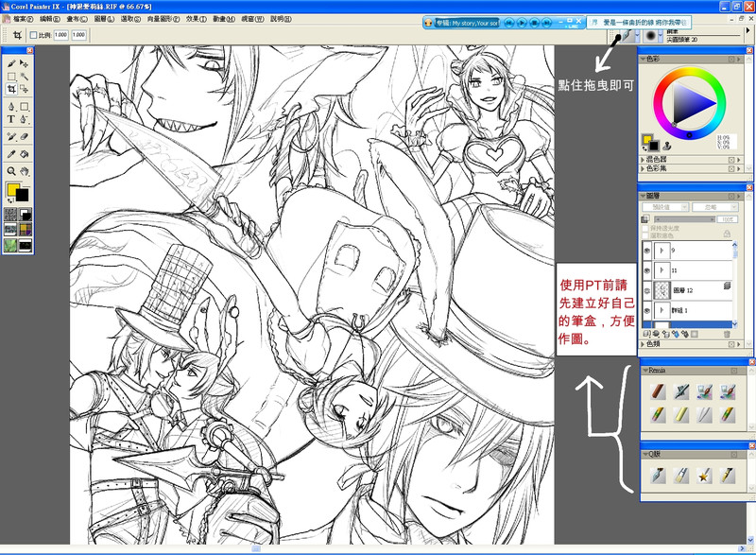Toggle the 比例 aspect ratio checkbox
This screenshot has height=555, width=756.
point(33,35)
